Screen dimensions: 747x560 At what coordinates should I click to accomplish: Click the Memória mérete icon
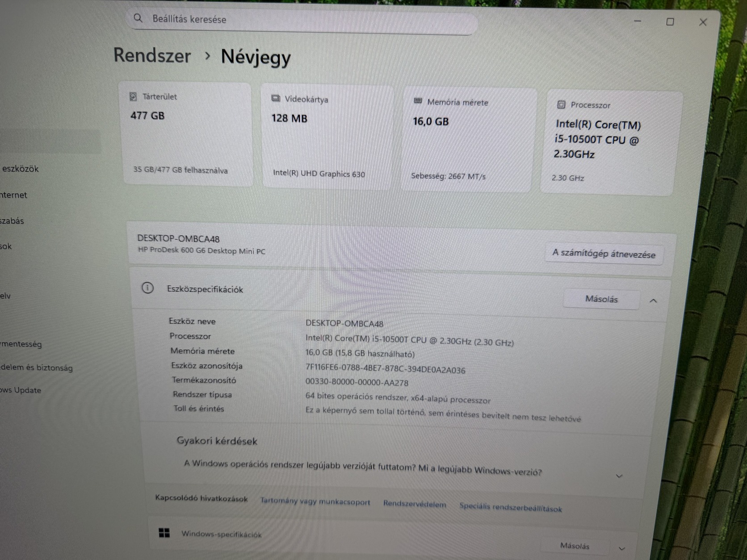click(x=418, y=101)
